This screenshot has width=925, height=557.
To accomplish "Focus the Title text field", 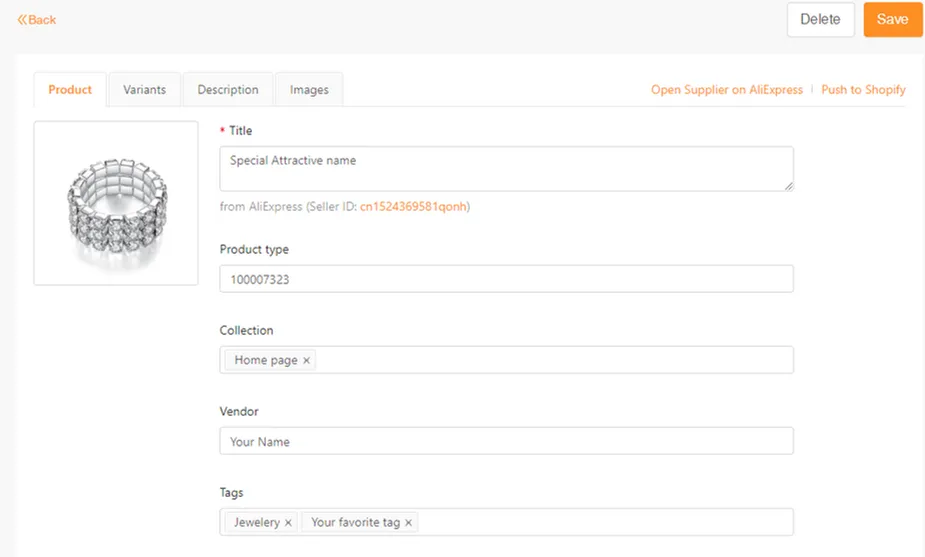I will click(x=506, y=169).
